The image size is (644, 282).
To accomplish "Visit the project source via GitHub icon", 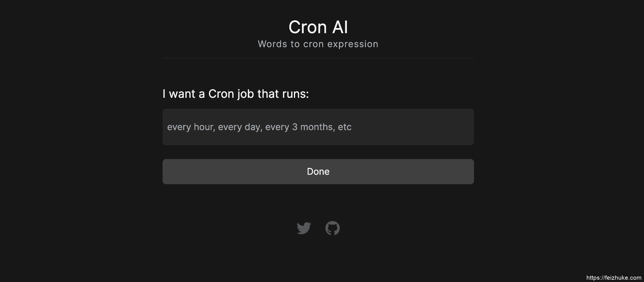I will click(x=333, y=228).
